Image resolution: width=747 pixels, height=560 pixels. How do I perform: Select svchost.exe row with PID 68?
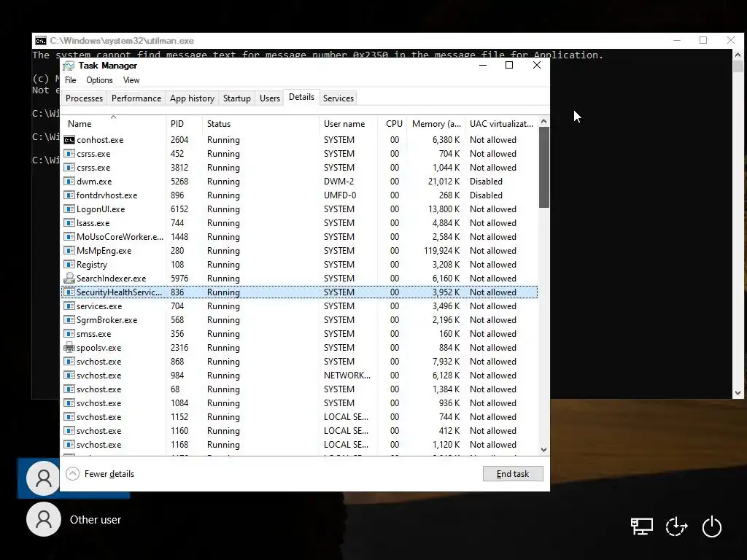300,389
